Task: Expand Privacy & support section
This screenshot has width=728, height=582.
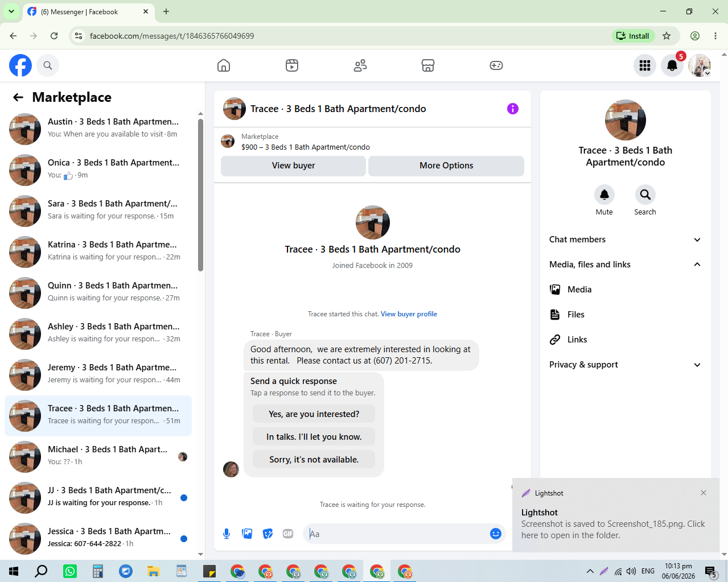Action: (625, 365)
